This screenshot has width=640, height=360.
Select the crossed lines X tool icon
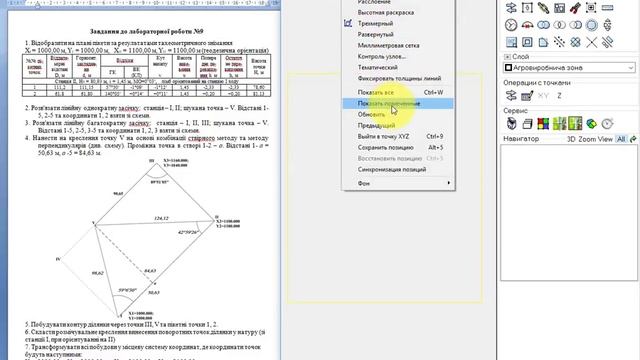pos(591,42)
